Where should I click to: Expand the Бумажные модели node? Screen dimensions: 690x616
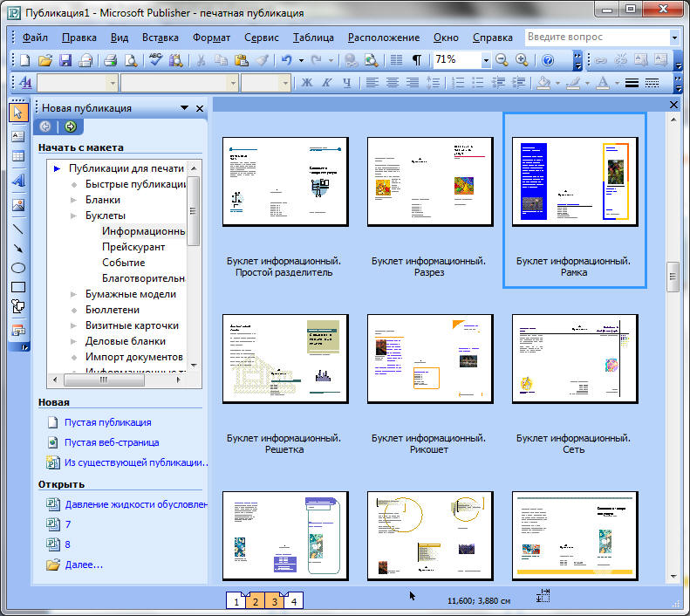pos(73,294)
